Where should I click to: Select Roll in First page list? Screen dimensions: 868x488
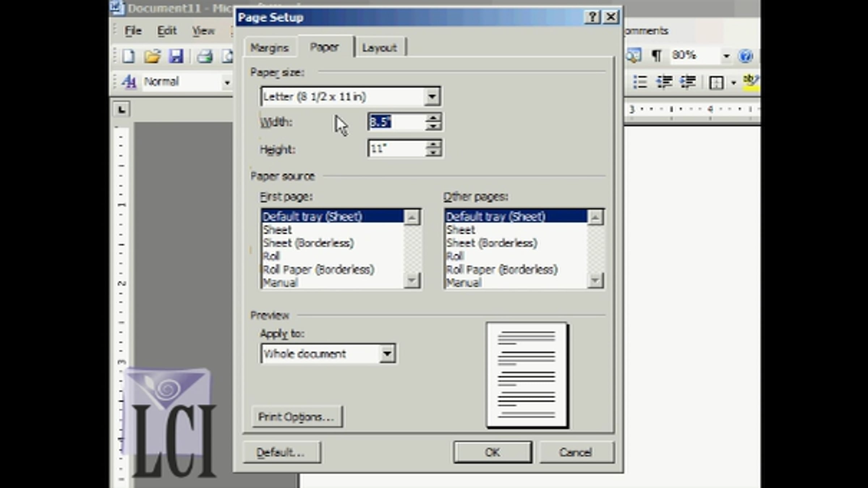tap(271, 256)
